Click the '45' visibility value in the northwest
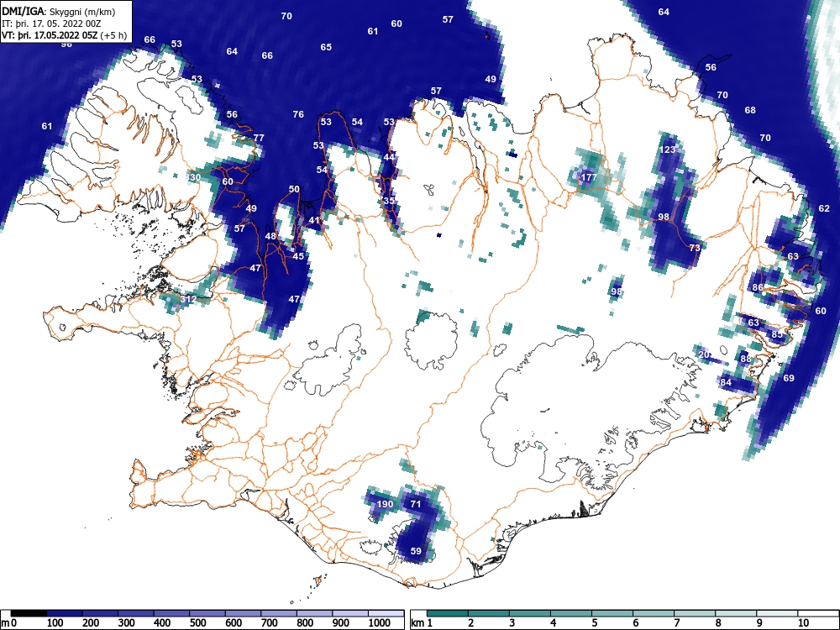Screen dimensions: 840x630 point(298,256)
